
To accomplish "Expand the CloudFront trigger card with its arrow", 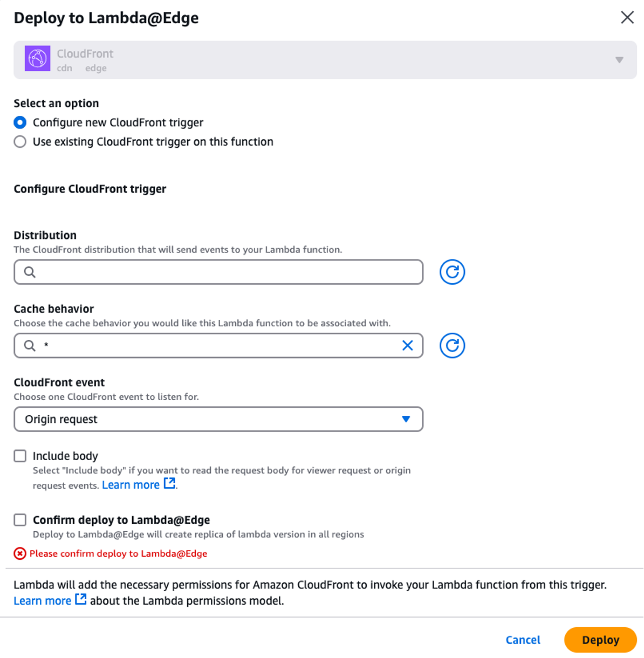I will (619, 60).
